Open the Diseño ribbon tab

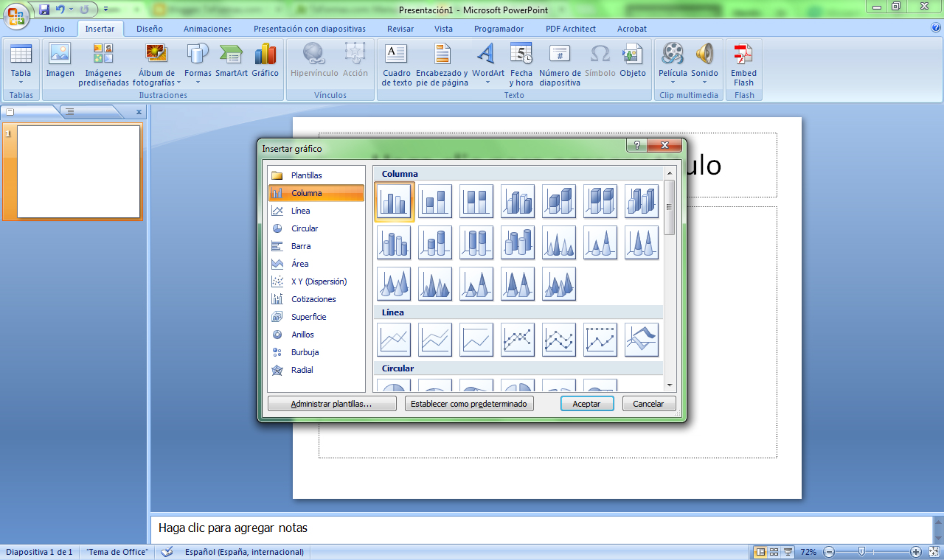tap(150, 29)
